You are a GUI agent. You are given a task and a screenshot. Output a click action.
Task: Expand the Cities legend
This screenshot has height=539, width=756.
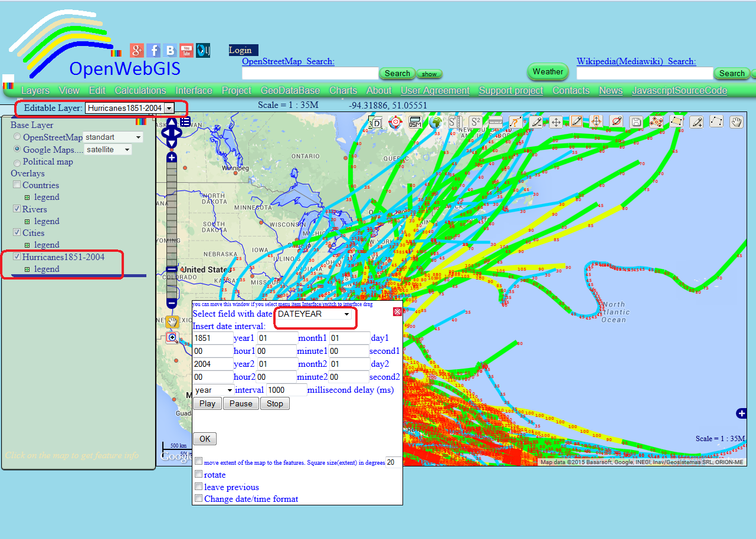click(x=27, y=245)
